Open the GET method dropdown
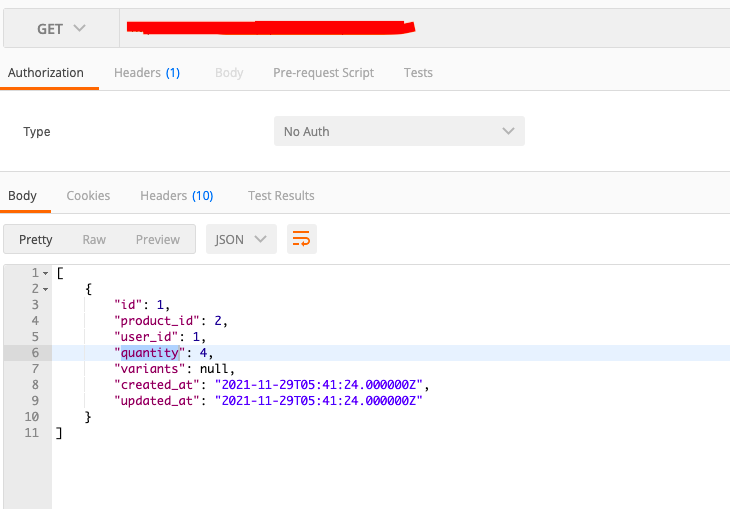 [61, 28]
